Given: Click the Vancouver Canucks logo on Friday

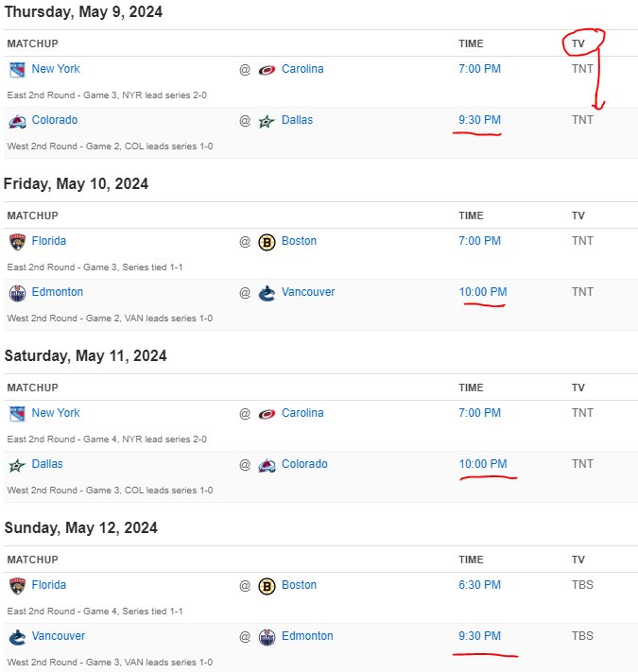Looking at the screenshot, I should [x=267, y=293].
